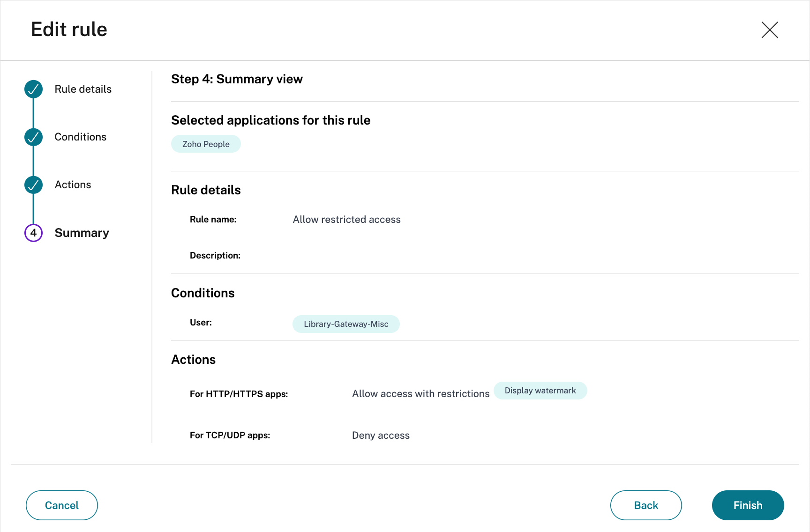Open the Conditions step label

tap(80, 137)
